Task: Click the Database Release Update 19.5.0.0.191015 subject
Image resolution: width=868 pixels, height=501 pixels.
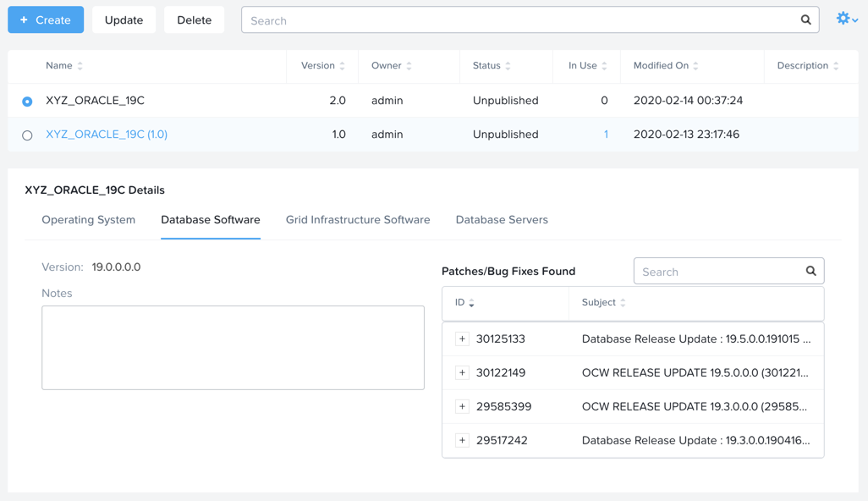Action: click(x=696, y=339)
